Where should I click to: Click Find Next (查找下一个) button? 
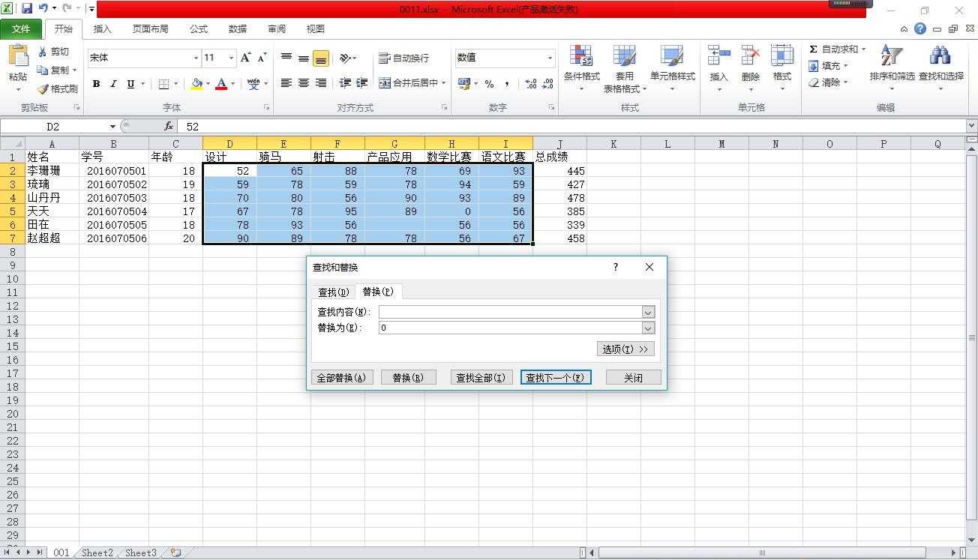(556, 378)
